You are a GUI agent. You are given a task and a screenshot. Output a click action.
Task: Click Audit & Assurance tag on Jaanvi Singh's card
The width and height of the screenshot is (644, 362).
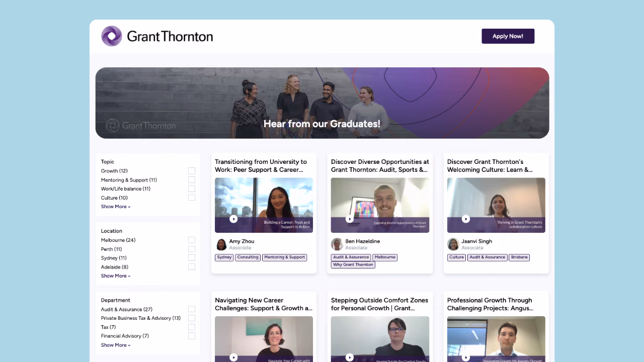488,257
